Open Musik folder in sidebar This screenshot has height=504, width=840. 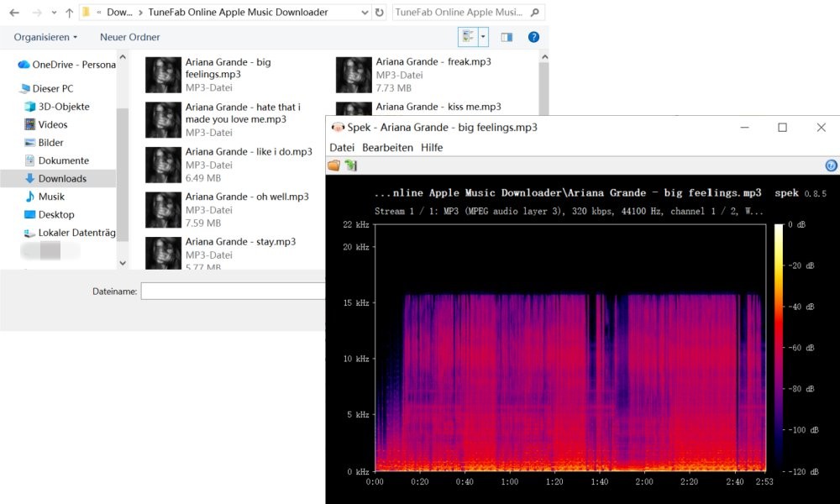[45, 197]
